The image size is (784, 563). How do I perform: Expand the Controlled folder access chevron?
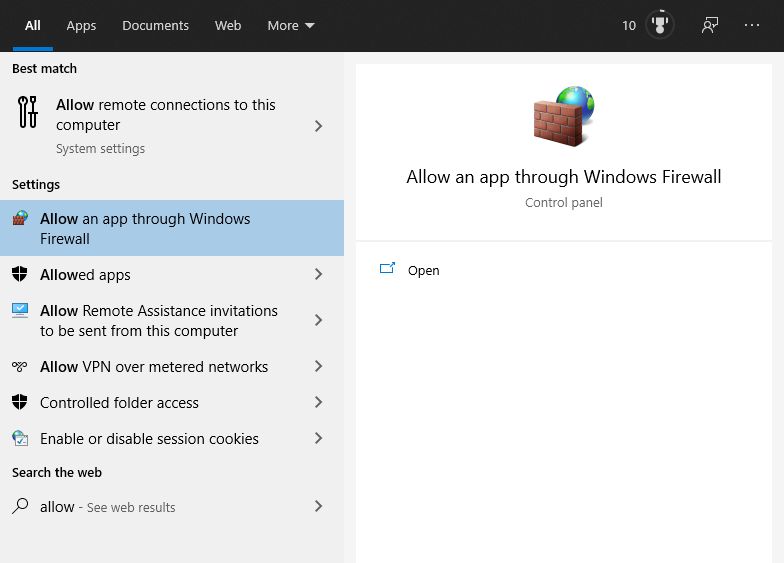(x=318, y=402)
